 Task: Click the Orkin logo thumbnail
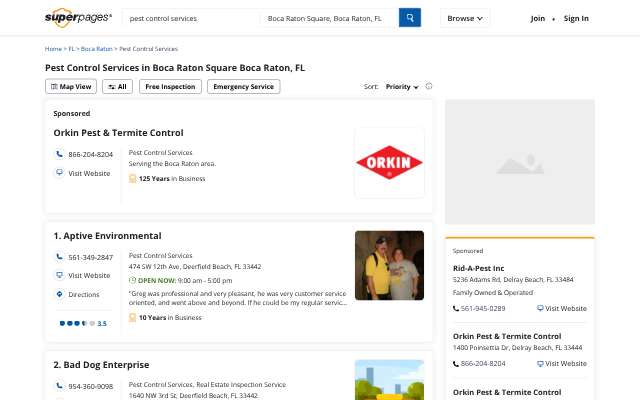[x=389, y=162]
